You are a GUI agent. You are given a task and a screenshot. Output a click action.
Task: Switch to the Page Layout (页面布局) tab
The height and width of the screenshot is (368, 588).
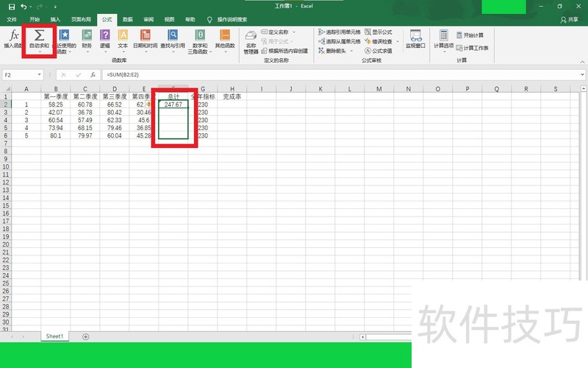tap(81, 20)
